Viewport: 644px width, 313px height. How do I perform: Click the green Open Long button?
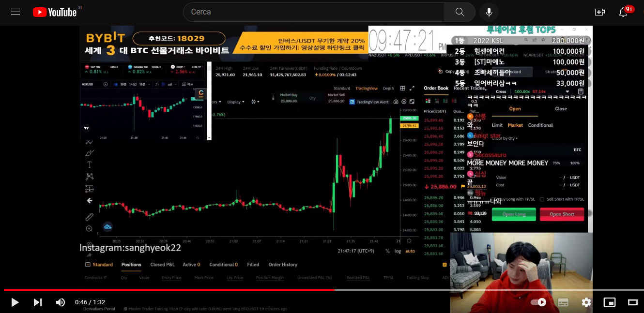514,214
